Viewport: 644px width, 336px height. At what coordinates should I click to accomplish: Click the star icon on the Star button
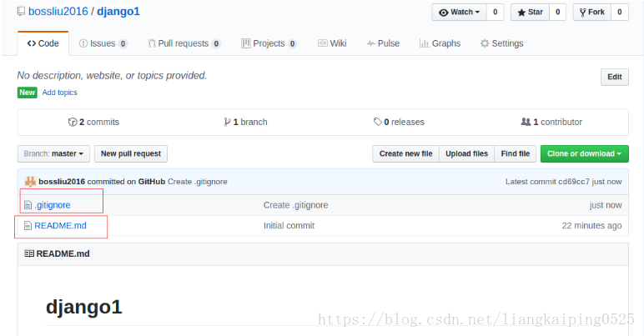521,13
